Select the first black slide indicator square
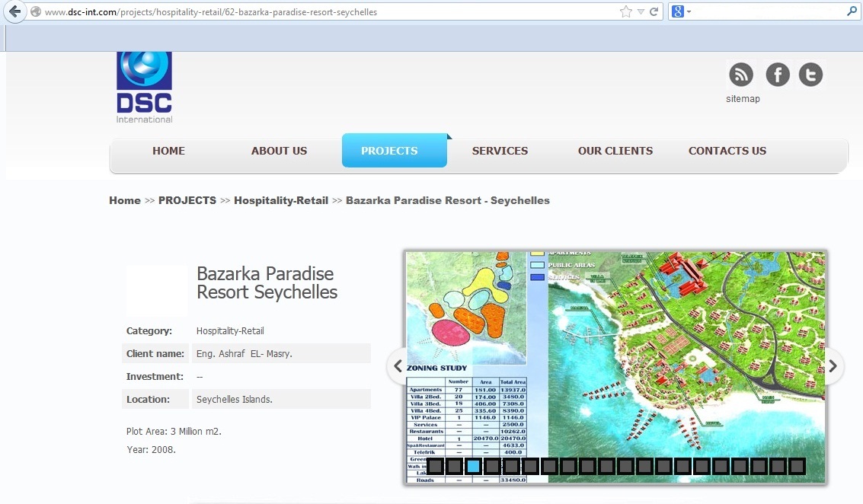Screen dimensions: 863x504 click(x=435, y=465)
